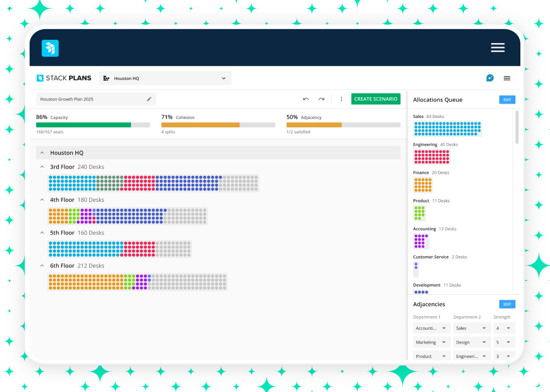Open the small hamburger menu near the chat icon
The image size is (550, 392).
(507, 78)
